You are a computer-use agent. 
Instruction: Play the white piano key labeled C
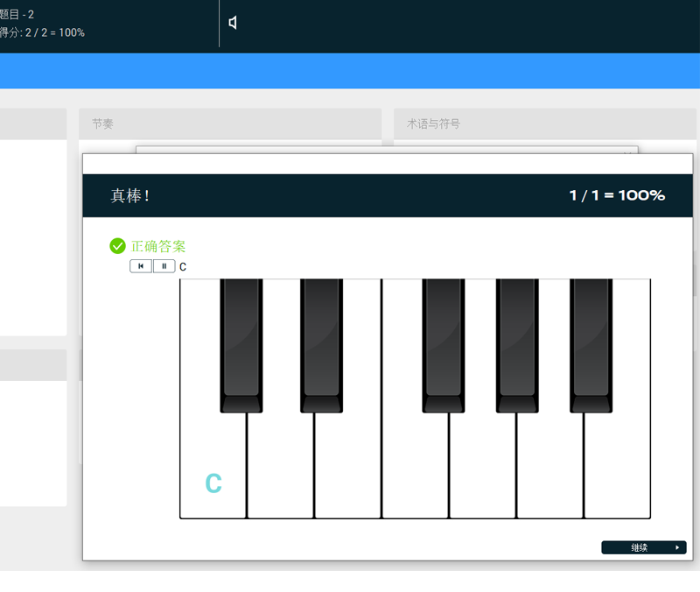click(213, 465)
